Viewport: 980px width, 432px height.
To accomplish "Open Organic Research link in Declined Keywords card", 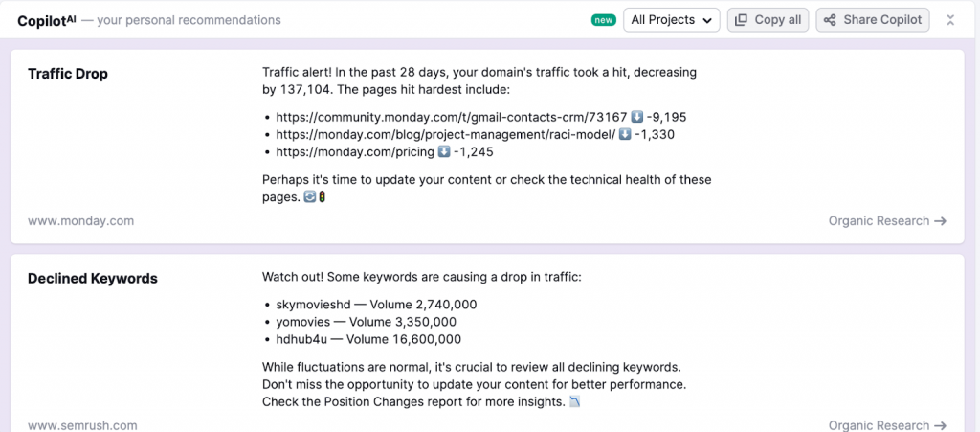I will pyautogui.click(x=887, y=425).
